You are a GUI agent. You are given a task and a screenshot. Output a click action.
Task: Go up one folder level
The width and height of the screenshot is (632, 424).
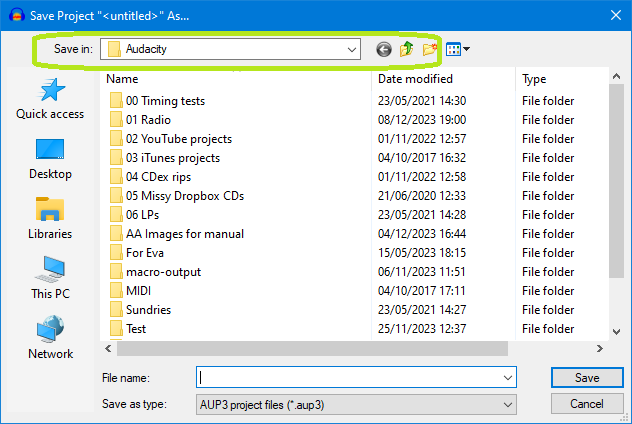point(407,49)
